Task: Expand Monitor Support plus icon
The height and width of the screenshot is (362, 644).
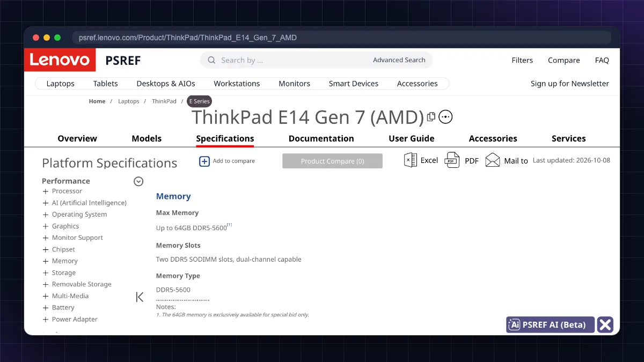Action: 46,238
